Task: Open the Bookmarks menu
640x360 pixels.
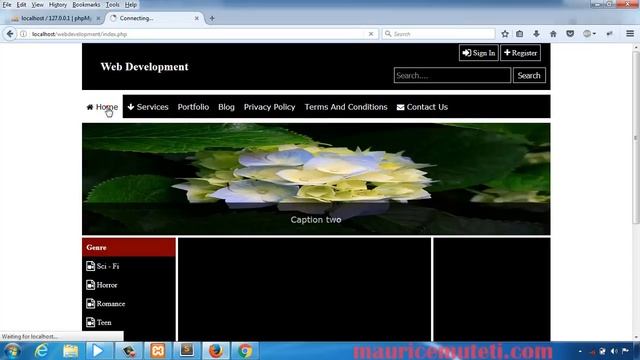Action: coord(86,5)
